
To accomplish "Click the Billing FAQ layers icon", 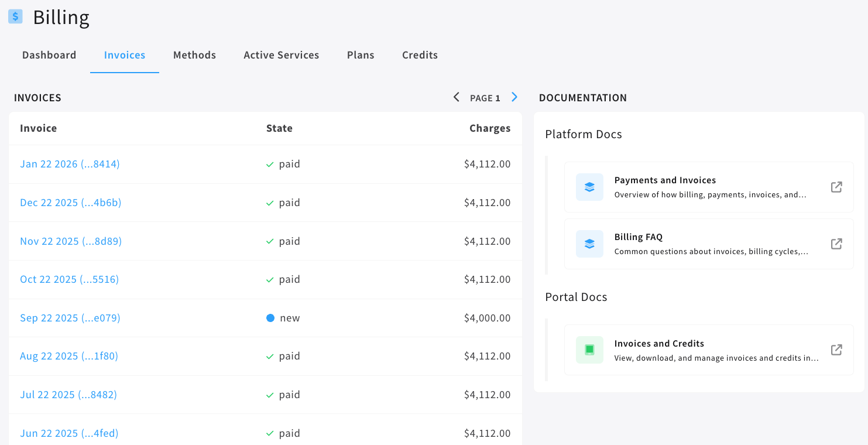I will [x=589, y=244].
